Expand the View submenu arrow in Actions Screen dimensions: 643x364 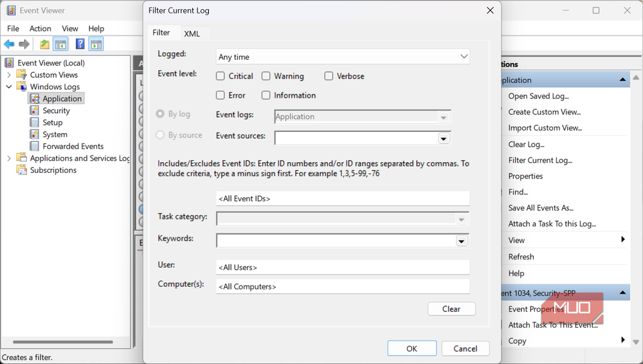(623, 239)
